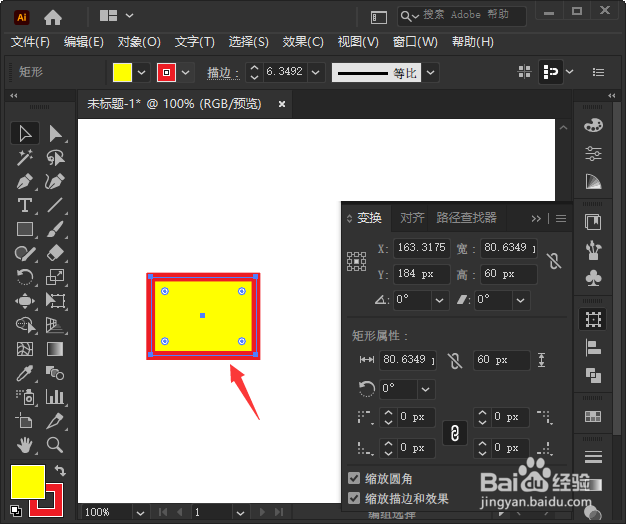Select the Rectangle tool

point(25,229)
